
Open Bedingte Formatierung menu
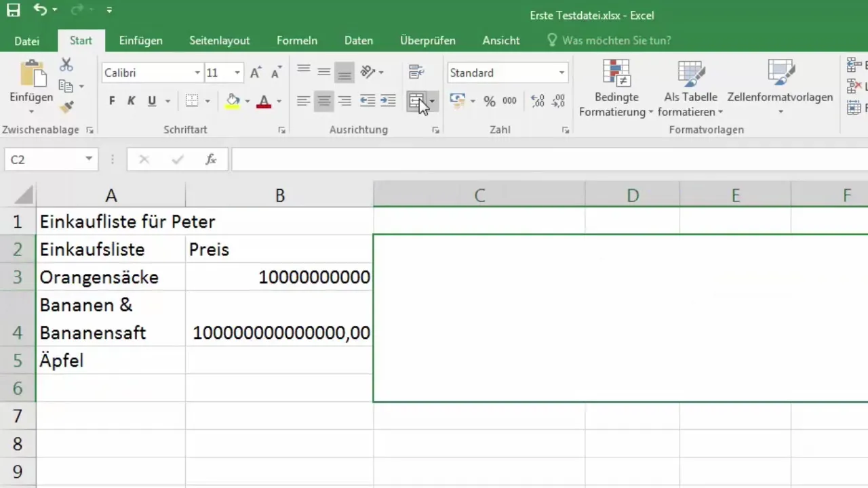[616, 88]
